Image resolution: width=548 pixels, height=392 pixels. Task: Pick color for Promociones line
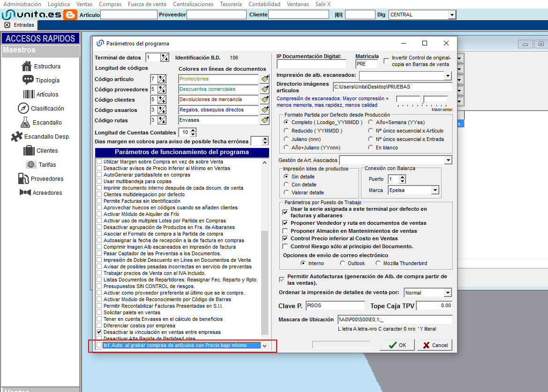click(265, 79)
